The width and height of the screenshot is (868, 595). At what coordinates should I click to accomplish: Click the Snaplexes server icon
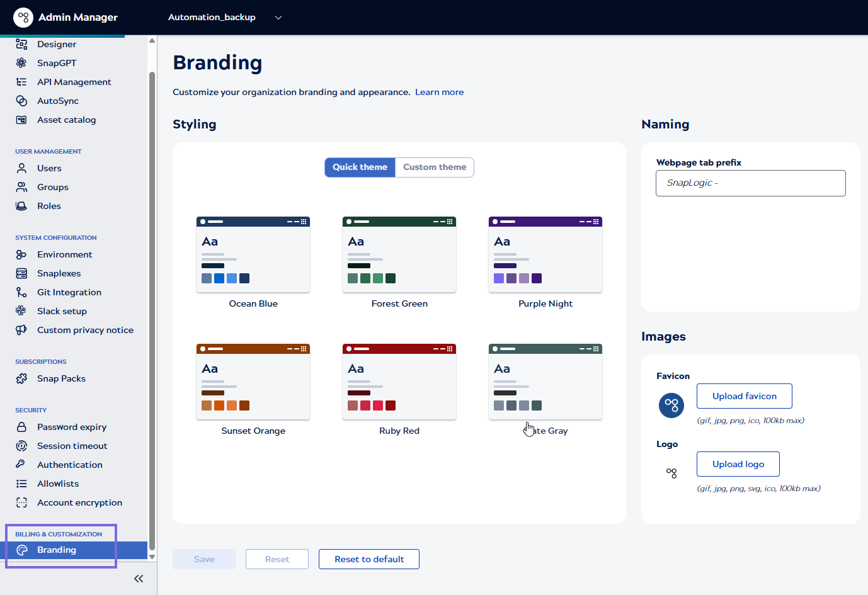(21, 273)
